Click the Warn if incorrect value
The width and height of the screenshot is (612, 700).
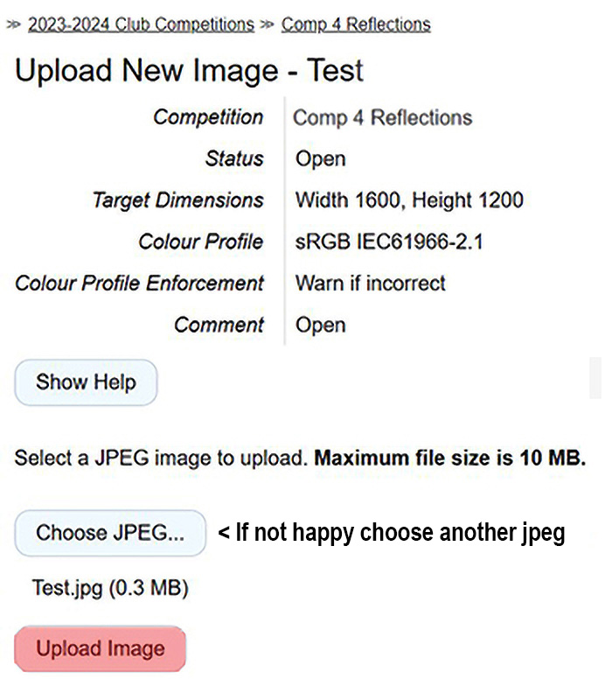(371, 283)
